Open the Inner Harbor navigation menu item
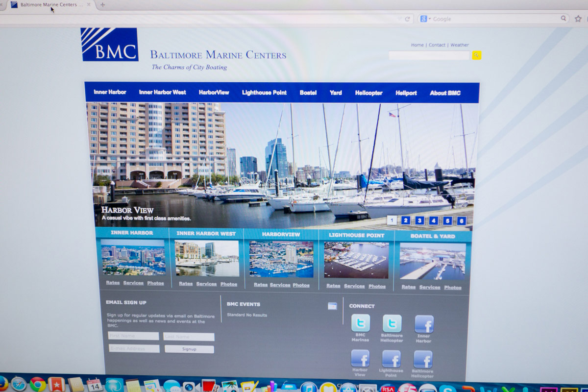This screenshot has width=588, height=392. 110,92
